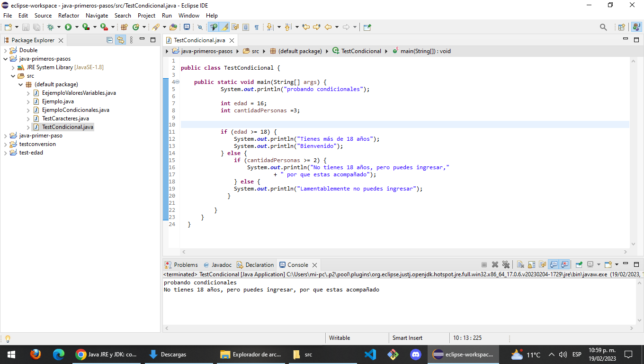Toggle Pin Console
Image resolution: width=644 pixels, height=364 pixels.
[x=579, y=265]
